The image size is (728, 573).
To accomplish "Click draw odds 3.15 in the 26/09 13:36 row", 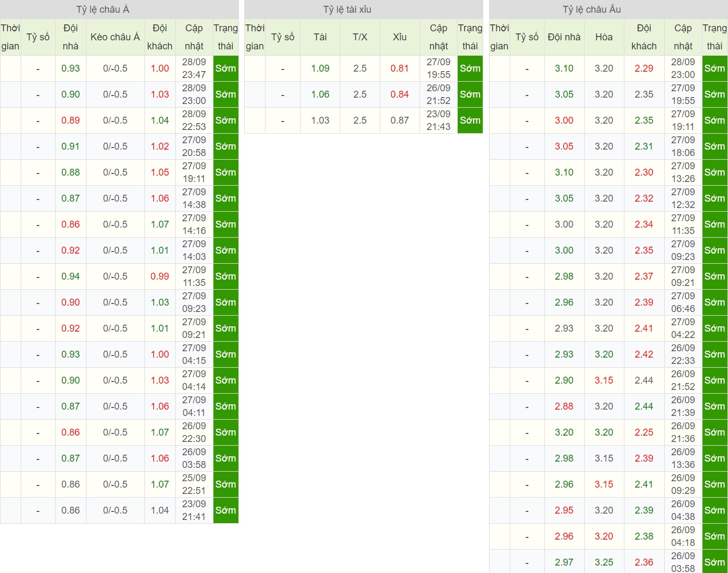I will (604, 458).
